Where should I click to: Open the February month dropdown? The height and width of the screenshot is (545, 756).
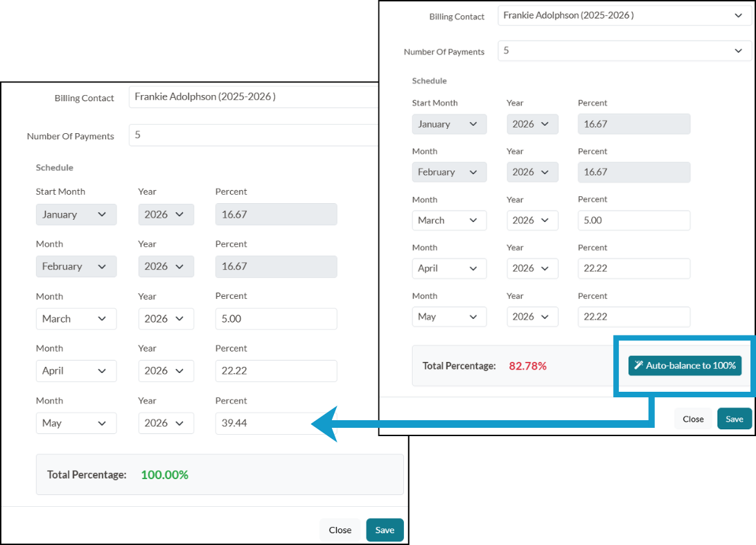tap(76, 266)
